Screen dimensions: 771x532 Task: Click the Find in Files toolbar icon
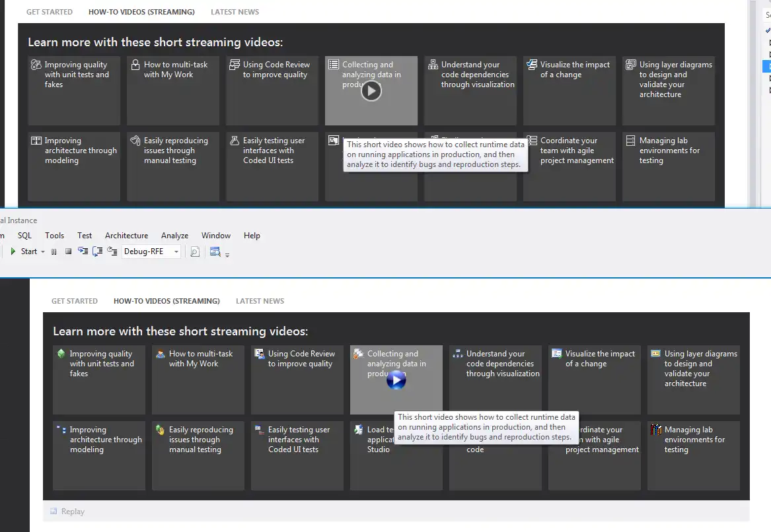pyautogui.click(x=195, y=252)
